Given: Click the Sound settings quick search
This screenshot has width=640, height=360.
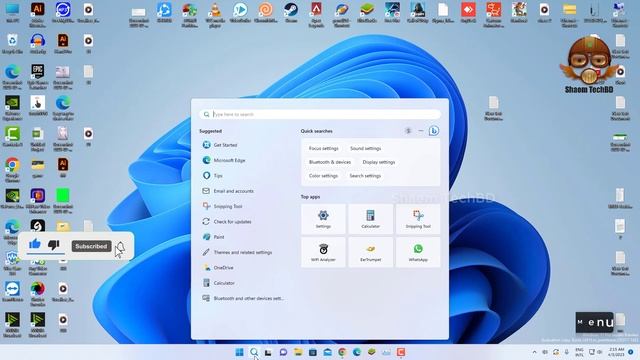Looking at the screenshot, I should point(365,149).
